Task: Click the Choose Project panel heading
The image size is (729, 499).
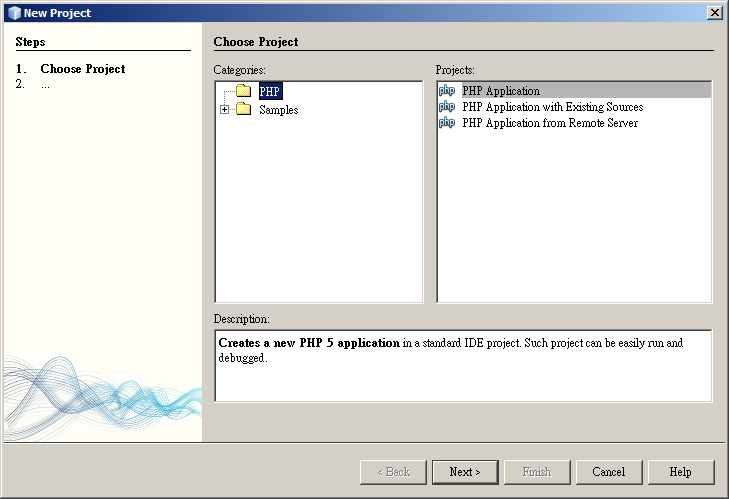Action: coord(256,42)
